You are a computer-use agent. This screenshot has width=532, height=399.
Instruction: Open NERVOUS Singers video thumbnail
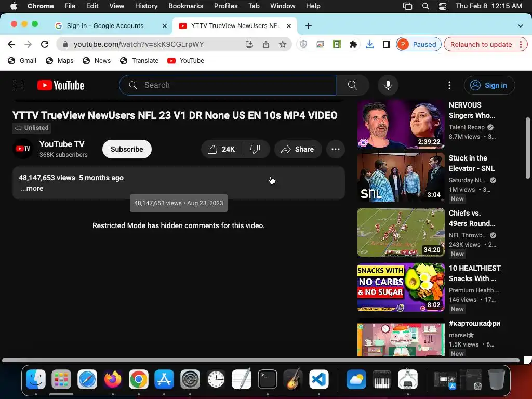[401, 124]
